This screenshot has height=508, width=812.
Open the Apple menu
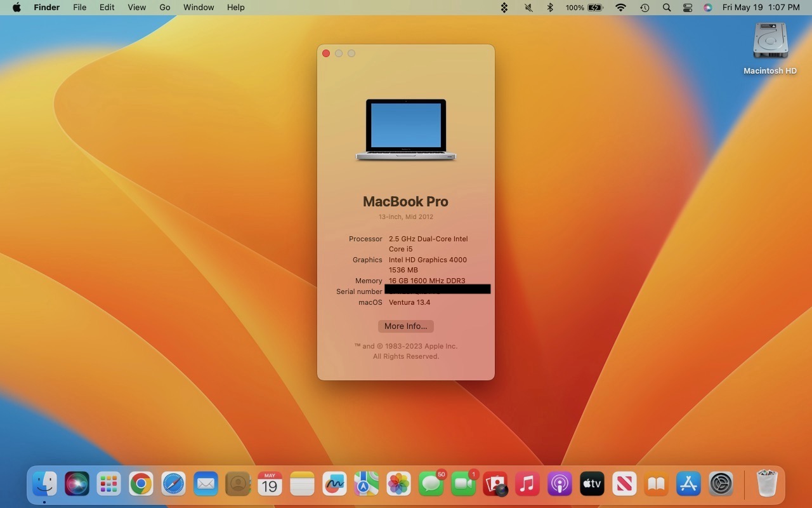pyautogui.click(x=16, y=8)
